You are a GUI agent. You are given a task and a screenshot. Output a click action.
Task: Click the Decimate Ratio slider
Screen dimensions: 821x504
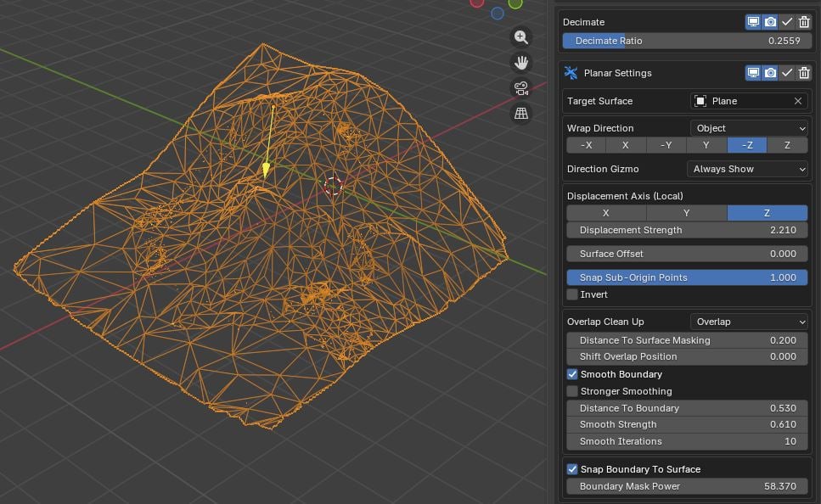(x=687, y=41)
